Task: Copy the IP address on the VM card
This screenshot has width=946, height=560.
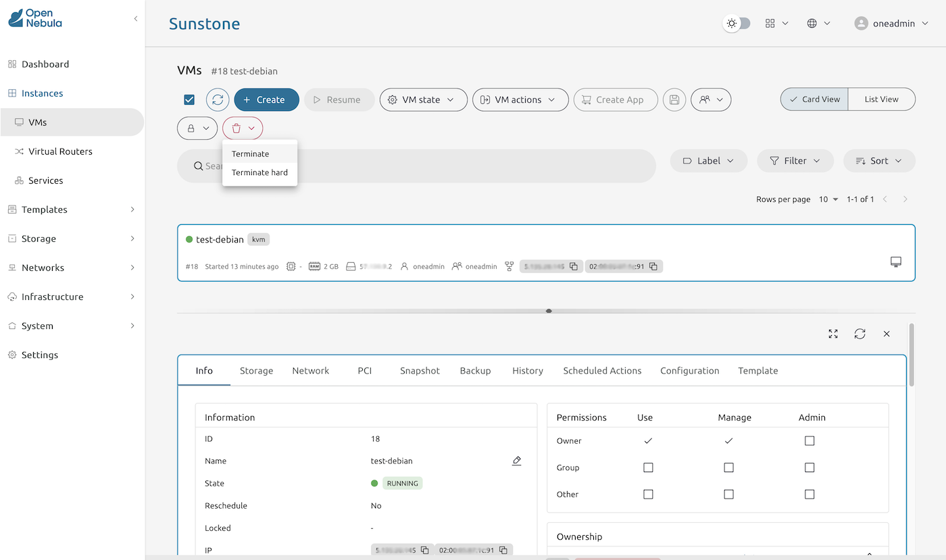Action: [573, 267]
